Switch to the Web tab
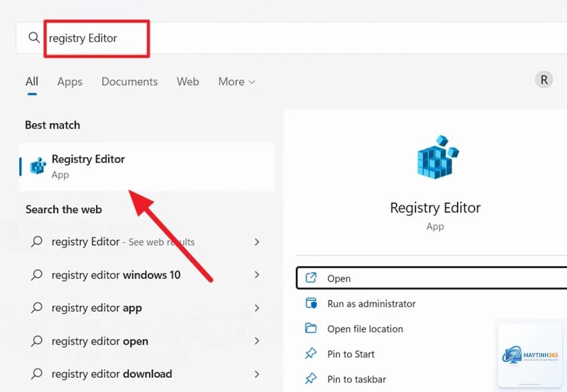567x392 pixels. click(188, 81)
